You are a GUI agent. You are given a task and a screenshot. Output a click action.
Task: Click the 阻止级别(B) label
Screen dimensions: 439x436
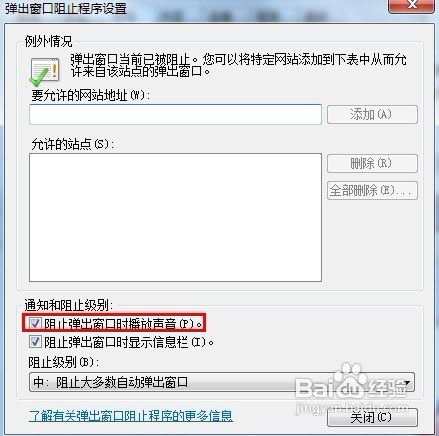tap(63, 362)
